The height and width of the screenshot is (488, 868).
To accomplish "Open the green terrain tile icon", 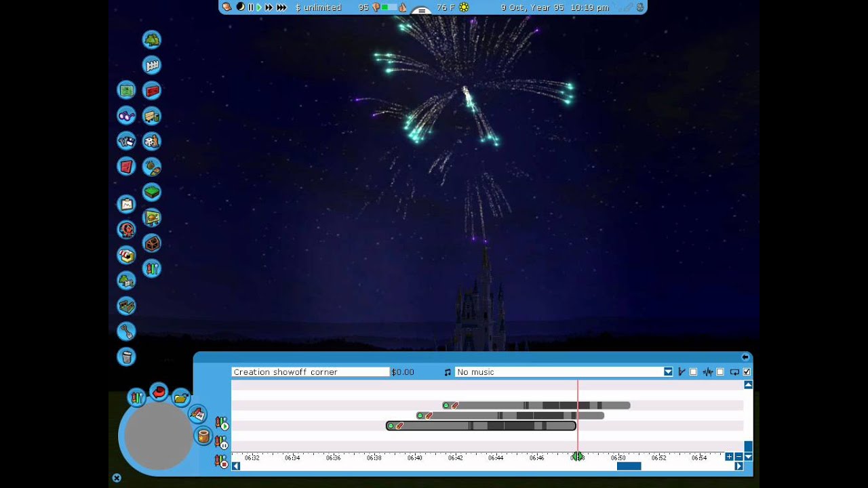I will coord(152,192).
